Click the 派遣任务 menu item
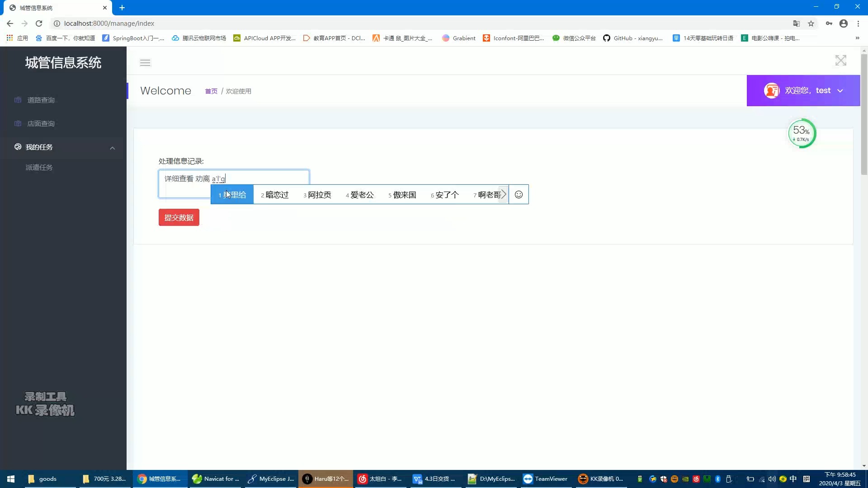 (38, 168)
